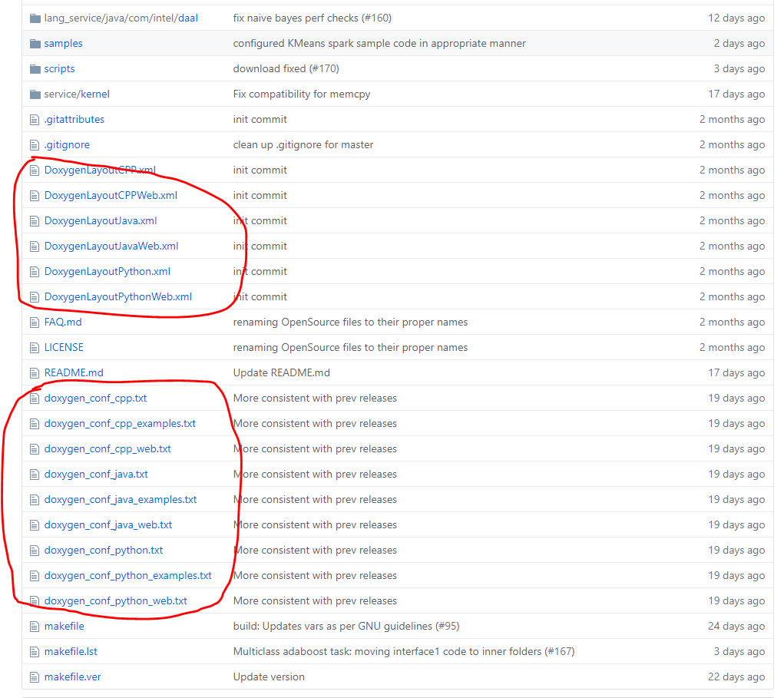Click the file icon beside FAQ.md
Screen dimensions: 784x698
tap(35, 322)
